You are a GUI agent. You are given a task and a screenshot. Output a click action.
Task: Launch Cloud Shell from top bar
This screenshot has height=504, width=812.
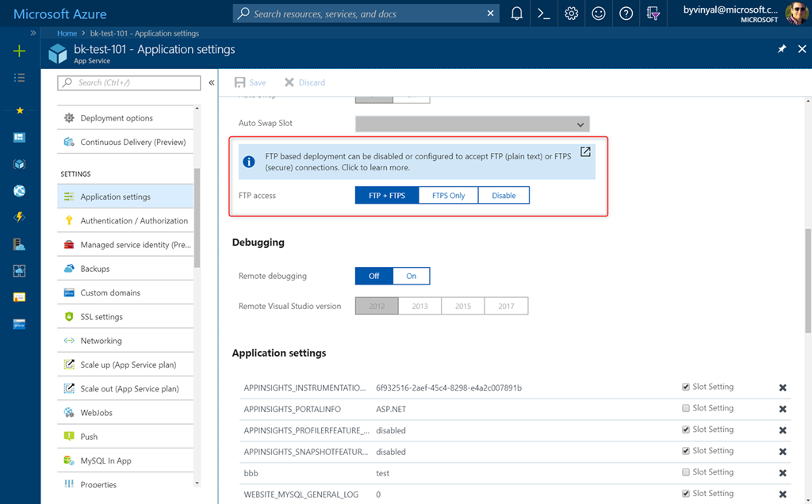tap(544, 13)
